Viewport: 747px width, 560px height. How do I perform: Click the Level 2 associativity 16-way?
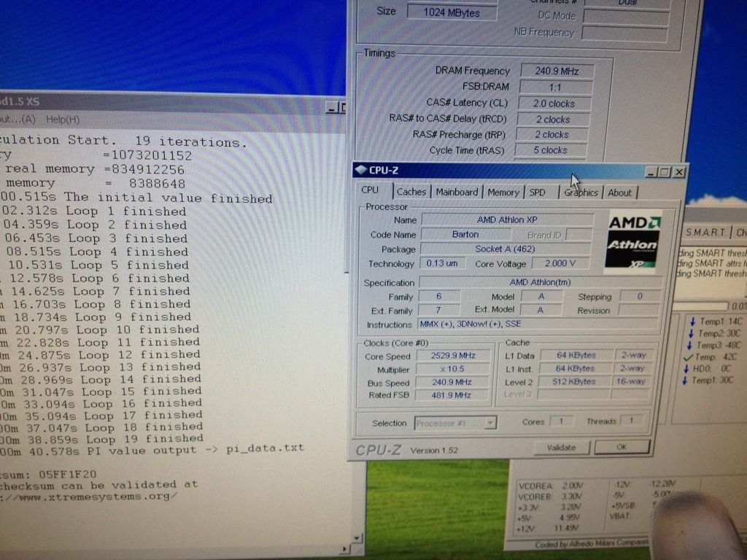point(631,381)
